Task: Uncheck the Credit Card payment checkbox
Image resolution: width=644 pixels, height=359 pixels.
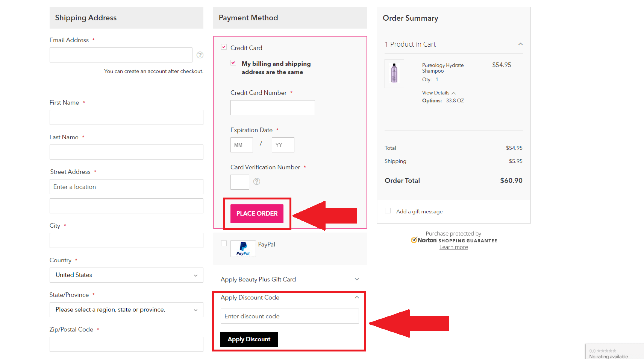Action: click(x=224, y=47)
